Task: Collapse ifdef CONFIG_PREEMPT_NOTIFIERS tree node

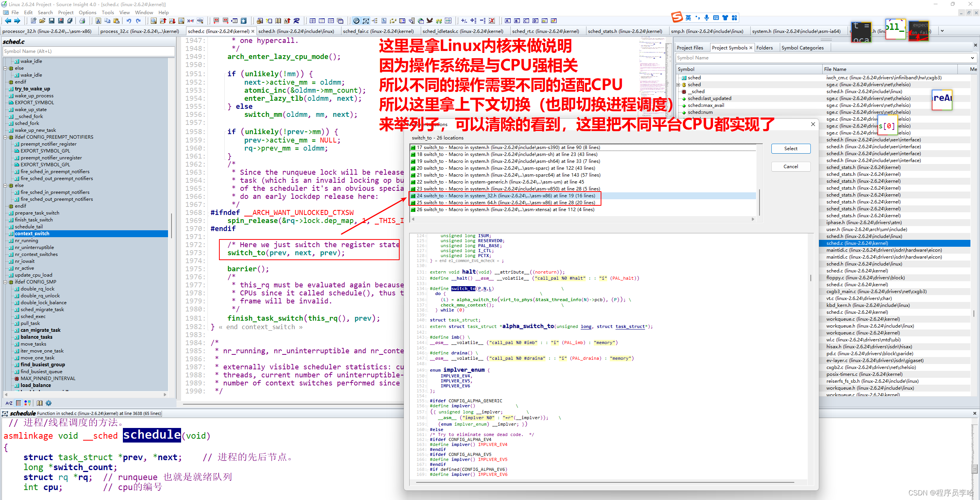Action: tap(5, 137)
